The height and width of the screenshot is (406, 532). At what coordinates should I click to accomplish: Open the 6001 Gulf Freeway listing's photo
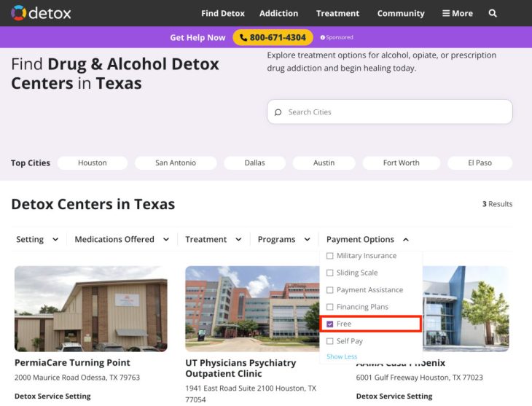(x=466, y=308)
